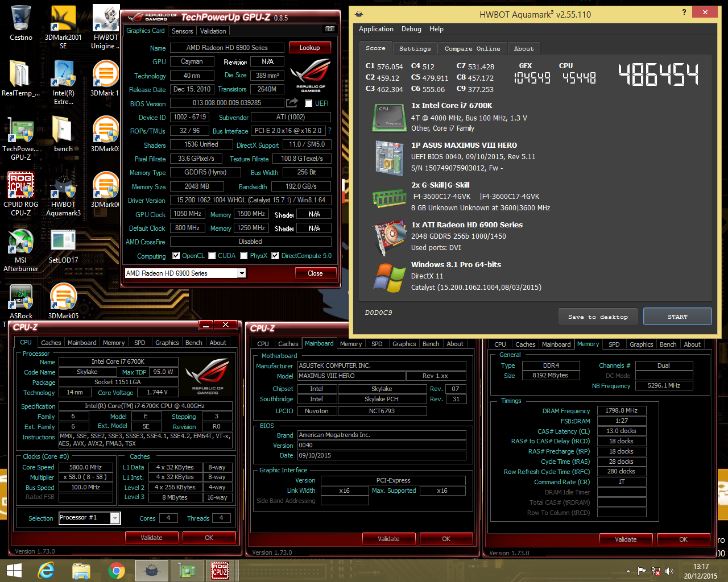
Task: Click the Driver Version field in GPU-Z
Action: pyautogui.click(x=250, y=200)
